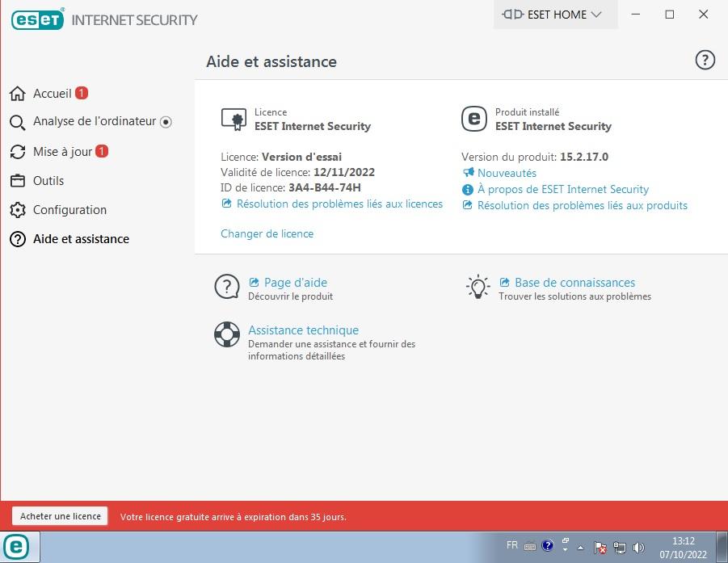Click the magnifier icon for Analyse de l'ordinateur

[x=18, y=123]
